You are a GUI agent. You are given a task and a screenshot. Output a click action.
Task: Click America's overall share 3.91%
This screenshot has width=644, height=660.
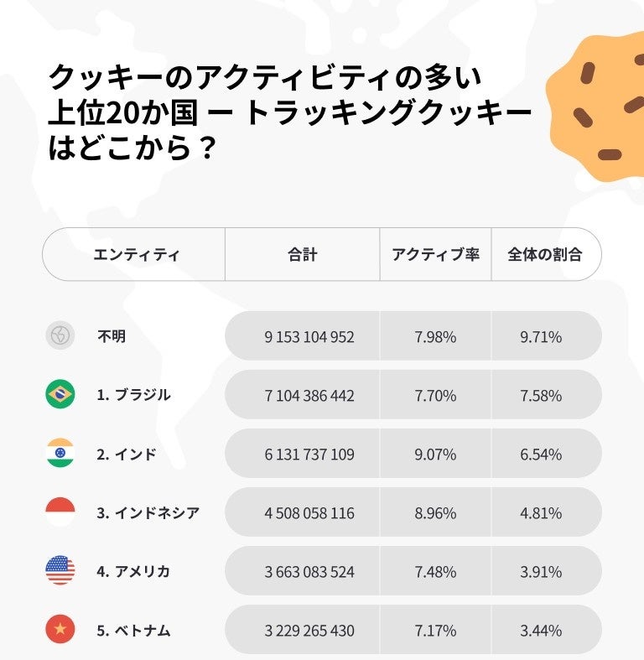[x=541, y=571]
